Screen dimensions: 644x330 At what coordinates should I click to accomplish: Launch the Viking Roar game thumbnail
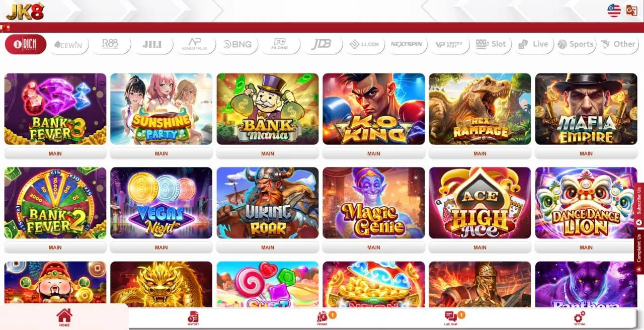[268, 203]
